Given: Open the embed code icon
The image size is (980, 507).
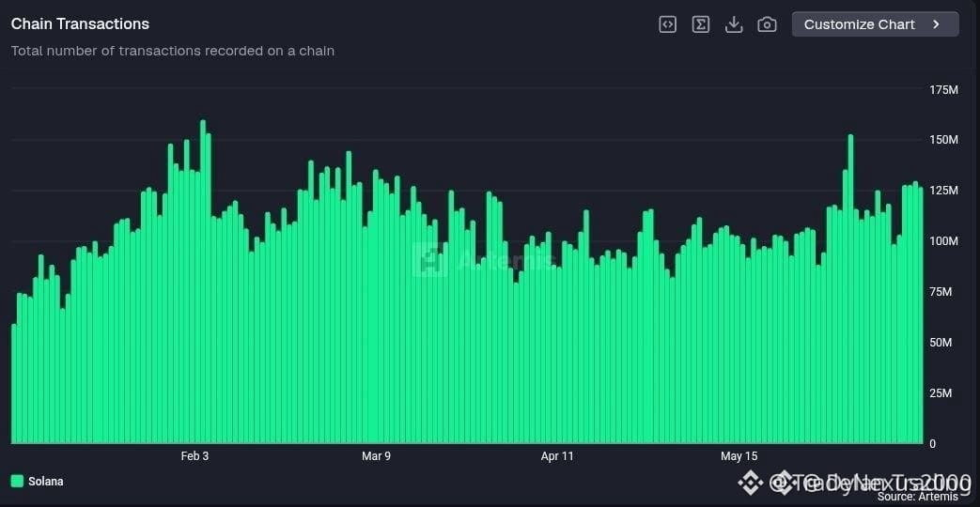Looking at the screenshot, I should coord(667,24).
